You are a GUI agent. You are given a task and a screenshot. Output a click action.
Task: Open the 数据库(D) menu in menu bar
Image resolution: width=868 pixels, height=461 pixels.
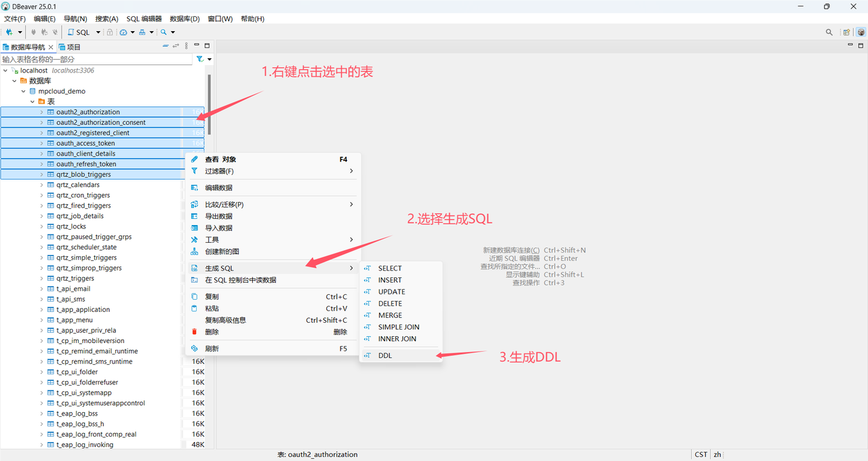pos(184,19)
